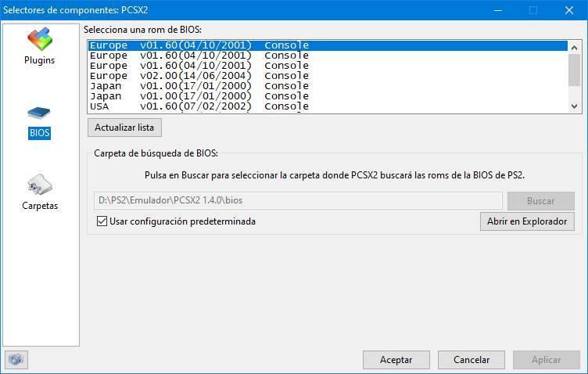Select the Carpetas tab label
Screen dimensions: 588x374
[40, 206]
